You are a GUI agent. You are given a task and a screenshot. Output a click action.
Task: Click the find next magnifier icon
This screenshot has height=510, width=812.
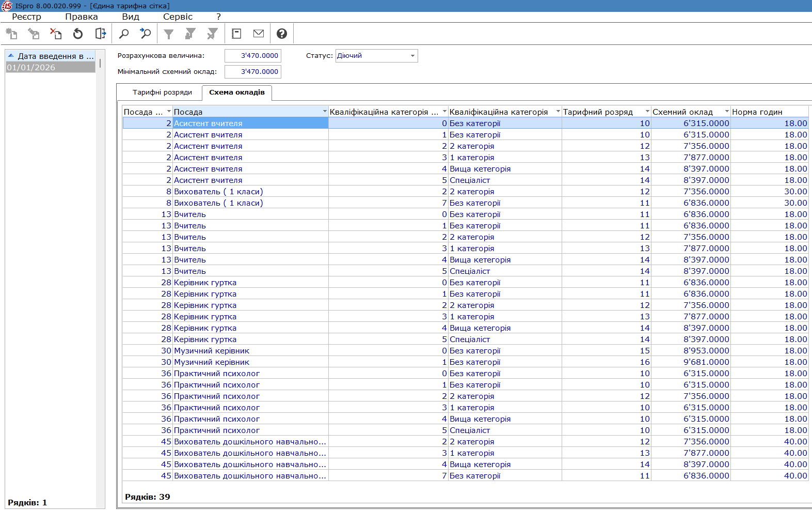click(x=146, y=34)
